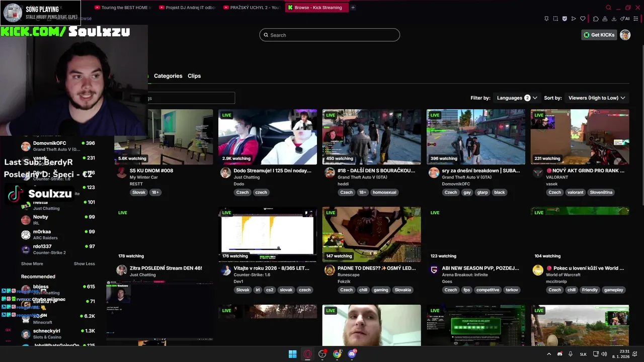The image size is (644, 362).
Task: Click the valorant tag under vasek stream
Action: 575,192
